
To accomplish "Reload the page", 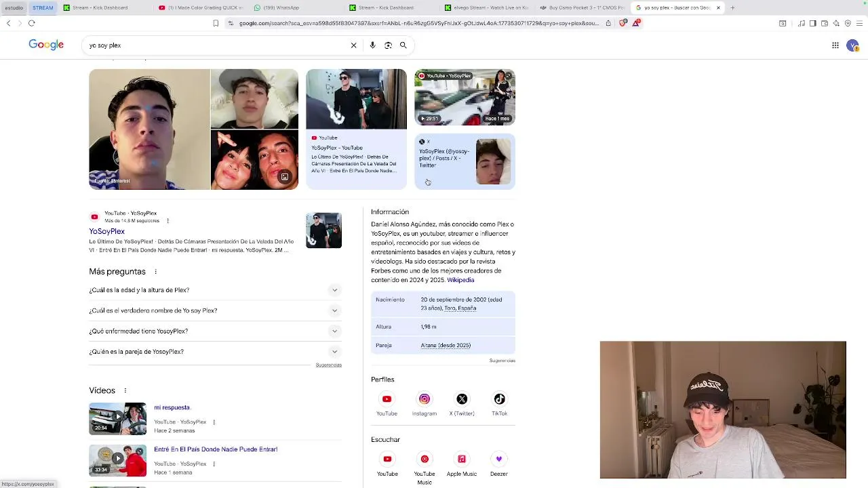I will pyautogui.click(x=31, y=23).
